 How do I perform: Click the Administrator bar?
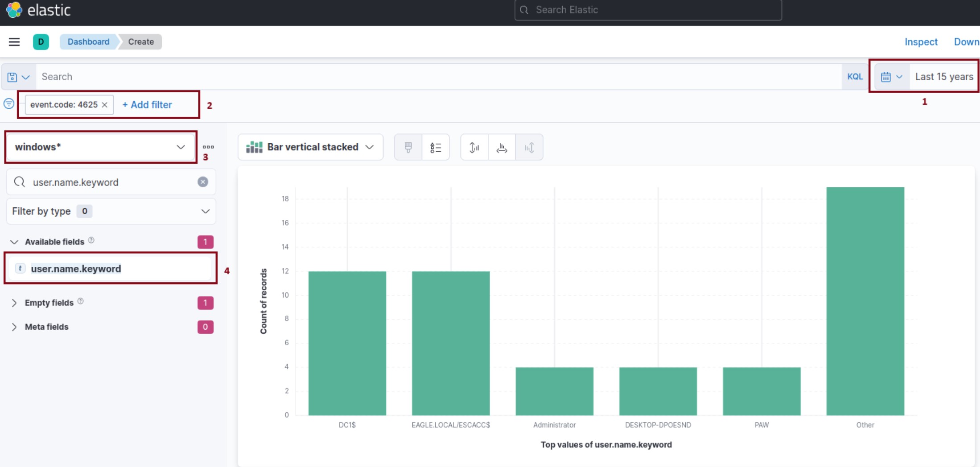point(555,391)
